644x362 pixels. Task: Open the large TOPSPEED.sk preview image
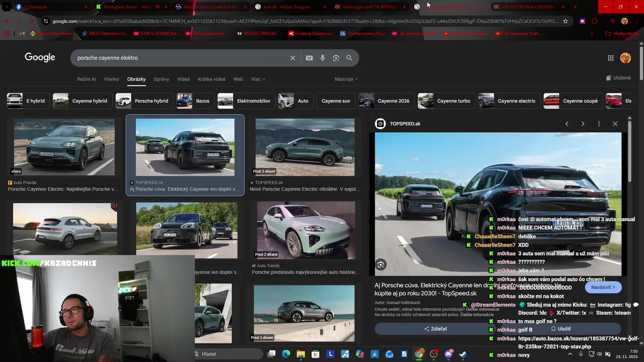click(498, 204)
